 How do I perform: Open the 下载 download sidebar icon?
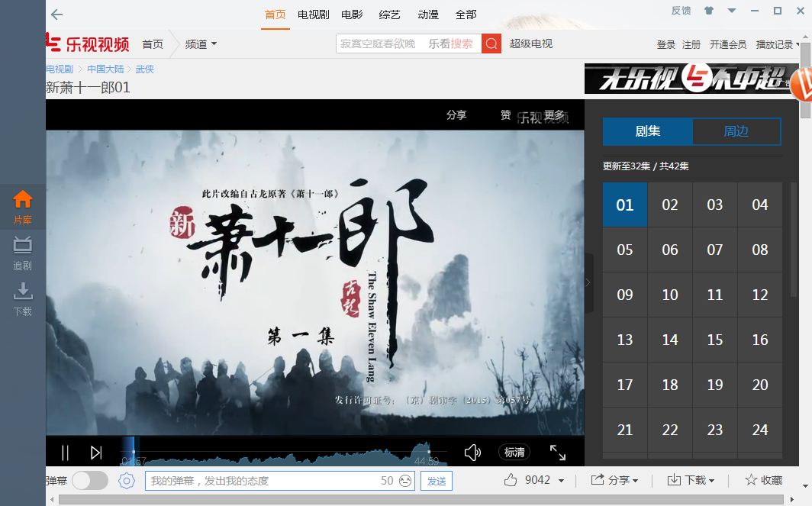22,299
